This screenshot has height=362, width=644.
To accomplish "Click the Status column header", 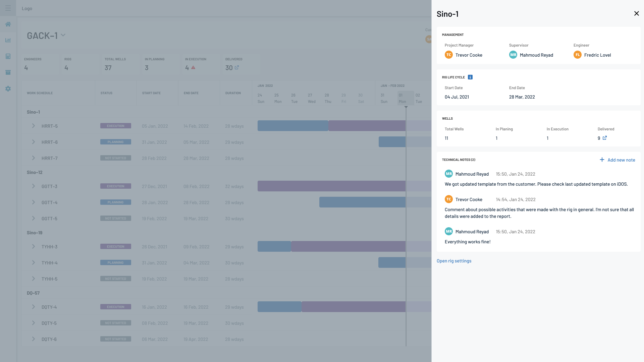I will (106, 93).
